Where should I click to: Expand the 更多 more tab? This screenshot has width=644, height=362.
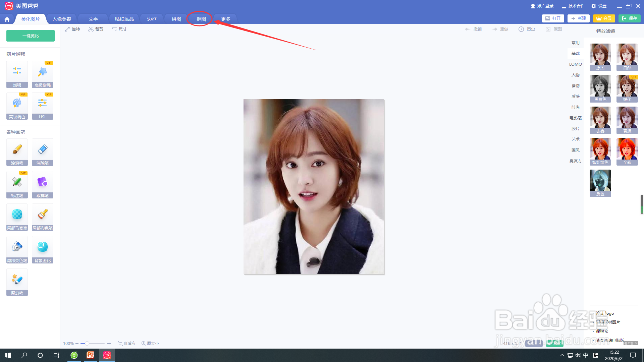(x=226, y=19)
